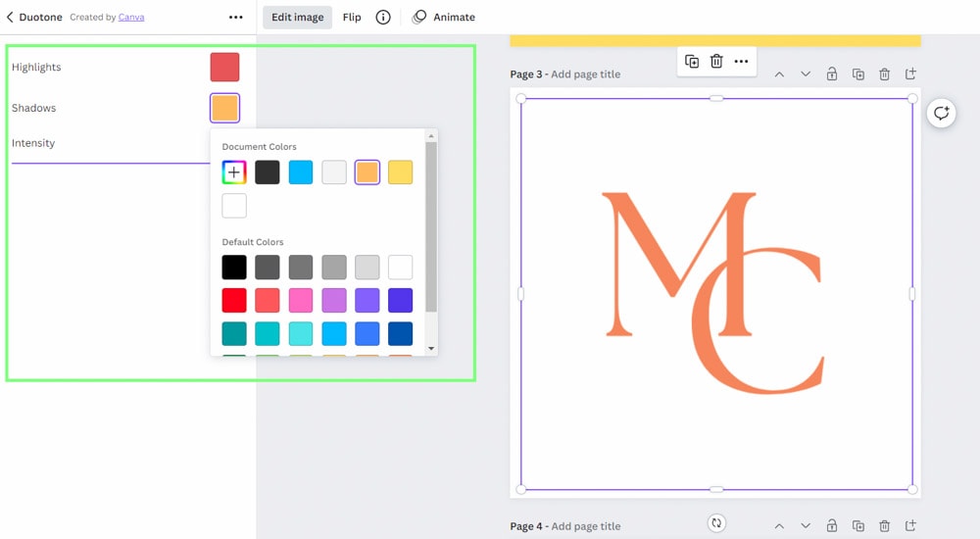Select pink in Default Colors

tap(301, 301)
